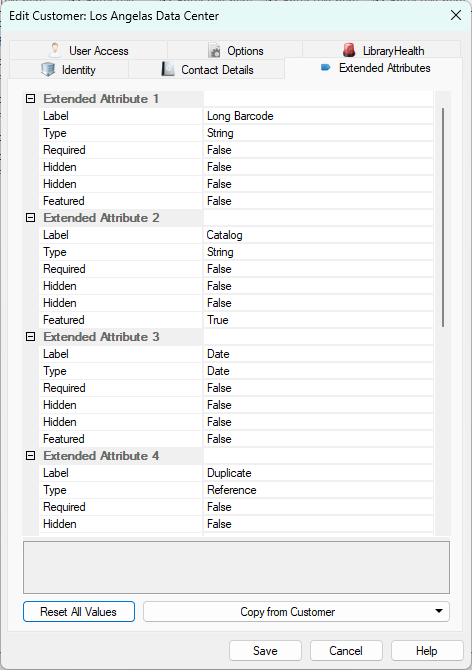Click the Identity cube icon

click(48, 69)
